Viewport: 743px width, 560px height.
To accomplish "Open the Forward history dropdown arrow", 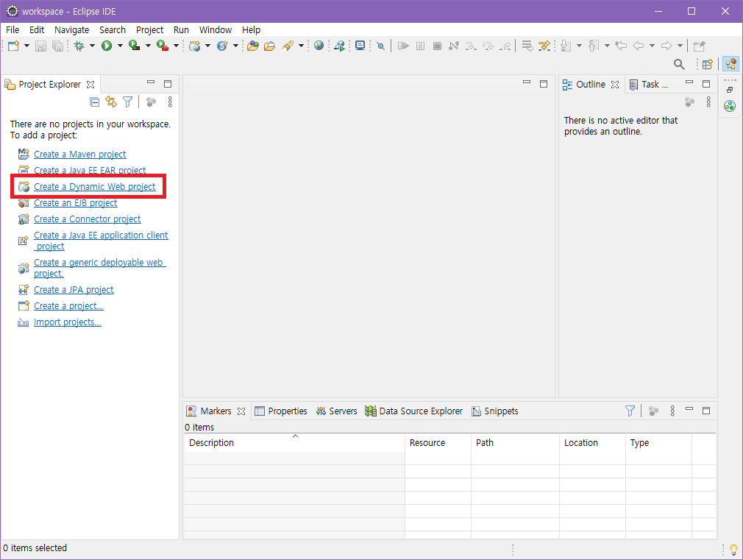I will 680,46.
